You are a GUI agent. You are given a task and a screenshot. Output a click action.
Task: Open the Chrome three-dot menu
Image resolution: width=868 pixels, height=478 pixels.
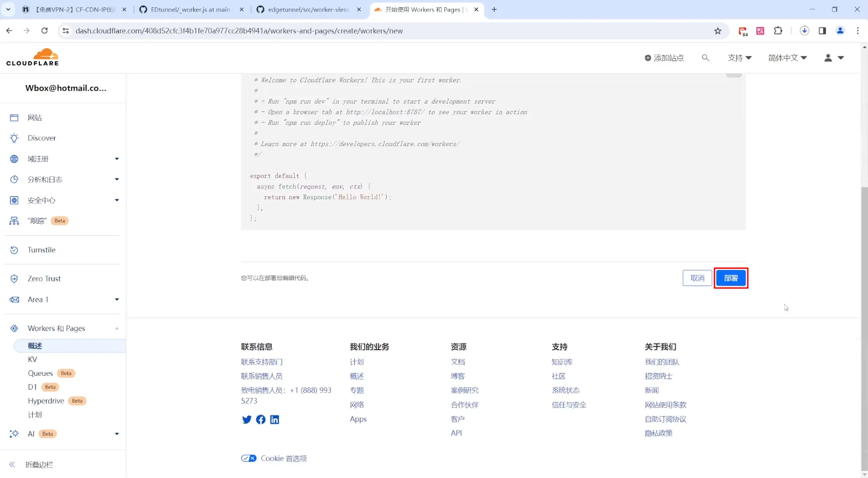click(858, 31)
